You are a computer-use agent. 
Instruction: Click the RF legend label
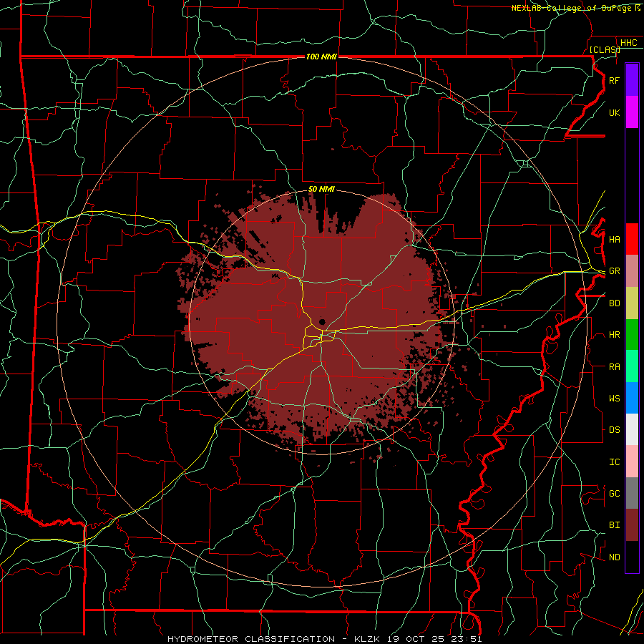(x=614, y=80)
